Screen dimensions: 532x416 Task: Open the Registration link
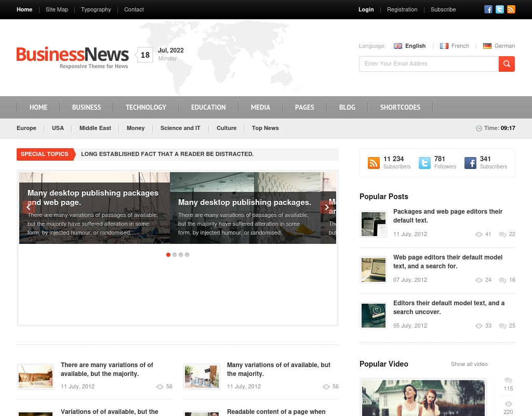(x=402, y=9)
